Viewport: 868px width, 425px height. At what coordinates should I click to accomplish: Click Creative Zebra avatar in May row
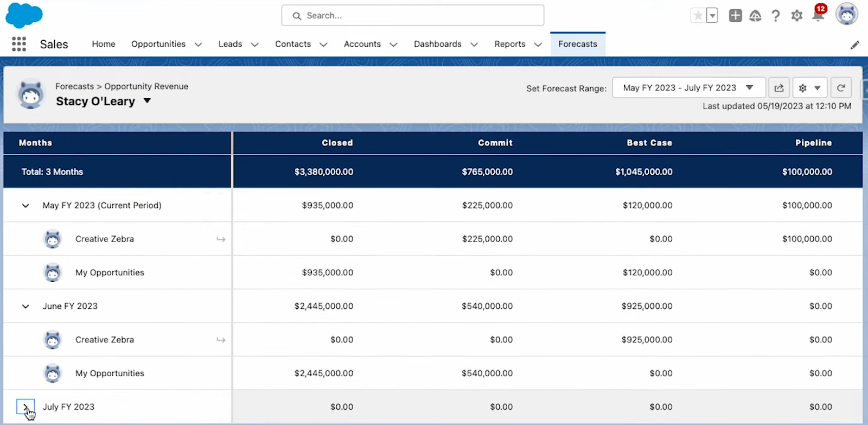point(53,239)
